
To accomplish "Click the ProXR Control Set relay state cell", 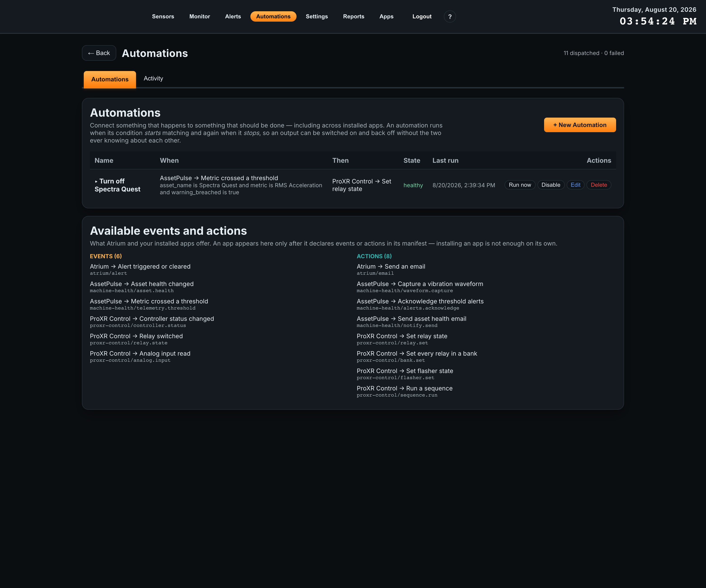I will pyautogui.click(x=362, y=185).
